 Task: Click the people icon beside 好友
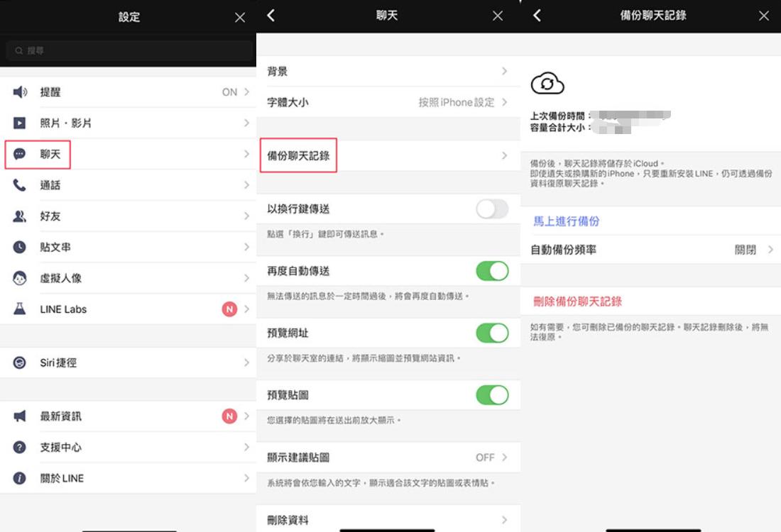pos(19,216)
